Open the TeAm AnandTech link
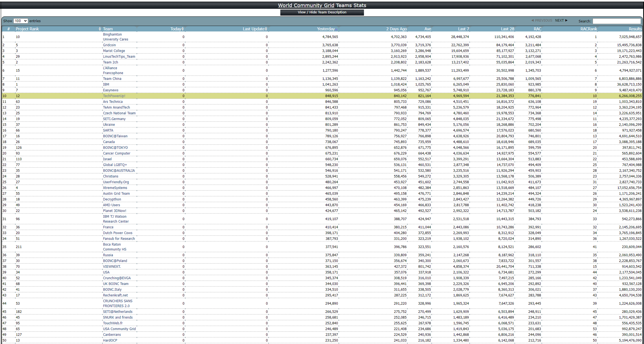This screenshot has width=644, height=344. [116, 107]
